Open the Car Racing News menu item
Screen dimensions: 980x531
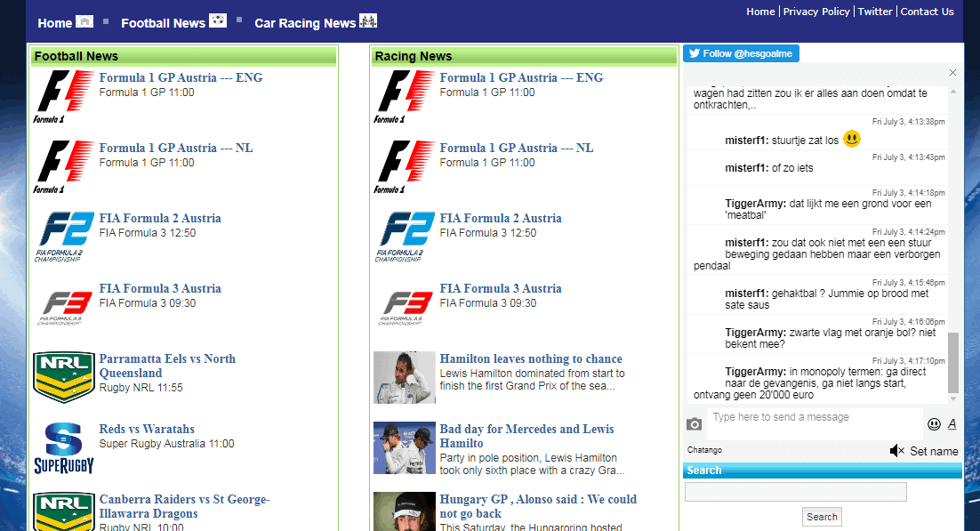305,23
